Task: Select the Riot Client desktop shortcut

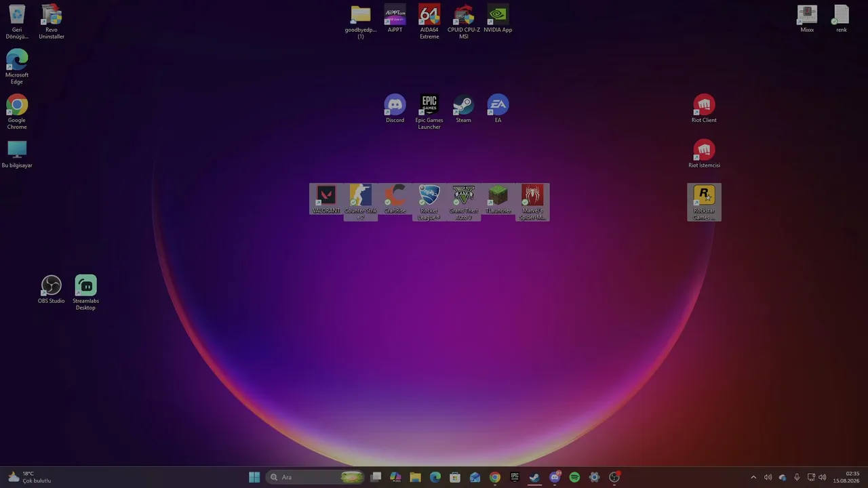Action: click(x=704, y=109)
